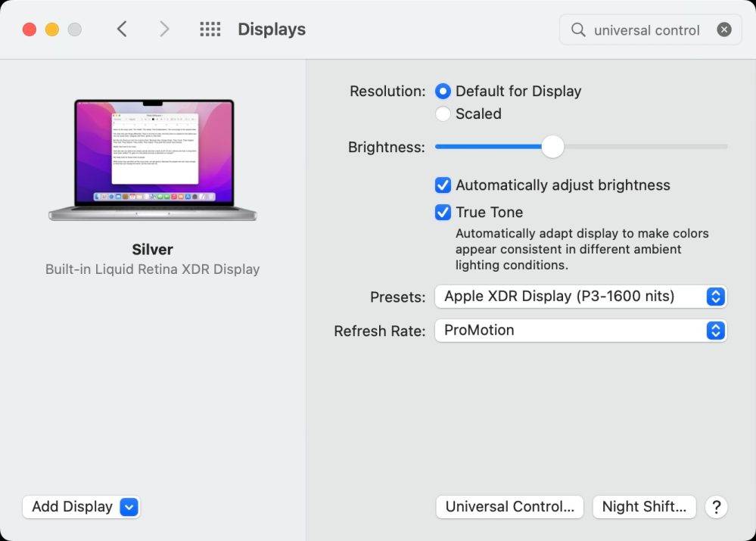
Task: Click the Displays title in the toolbar
Action: click(x=271, y=29)
